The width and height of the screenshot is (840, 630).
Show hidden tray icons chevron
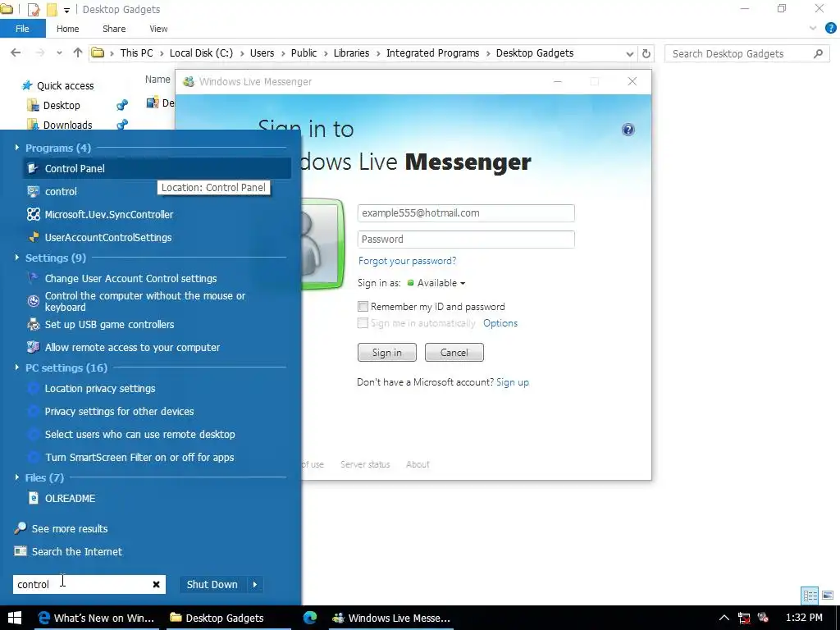[x=724, y=618]
